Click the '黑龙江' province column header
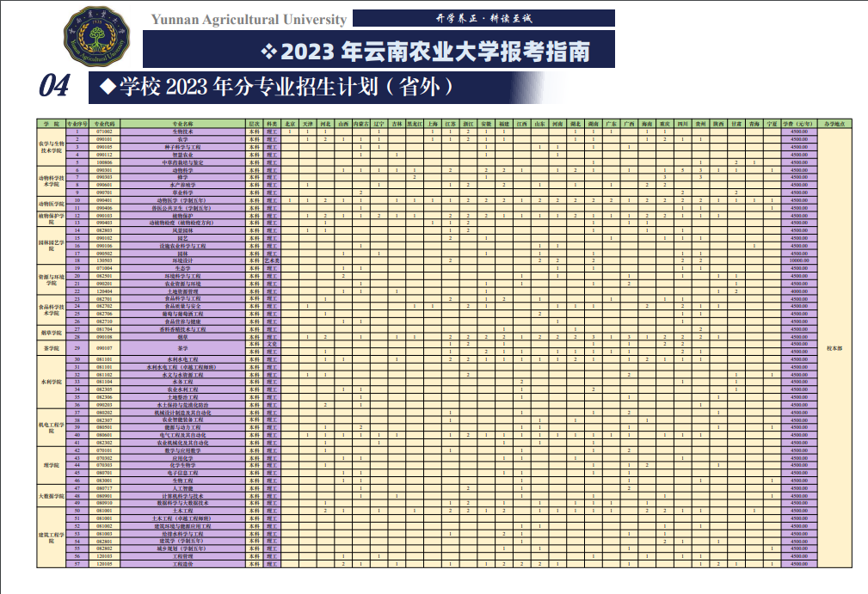The width and height of the screenshot is (868, 594). [x=415, y=124]
